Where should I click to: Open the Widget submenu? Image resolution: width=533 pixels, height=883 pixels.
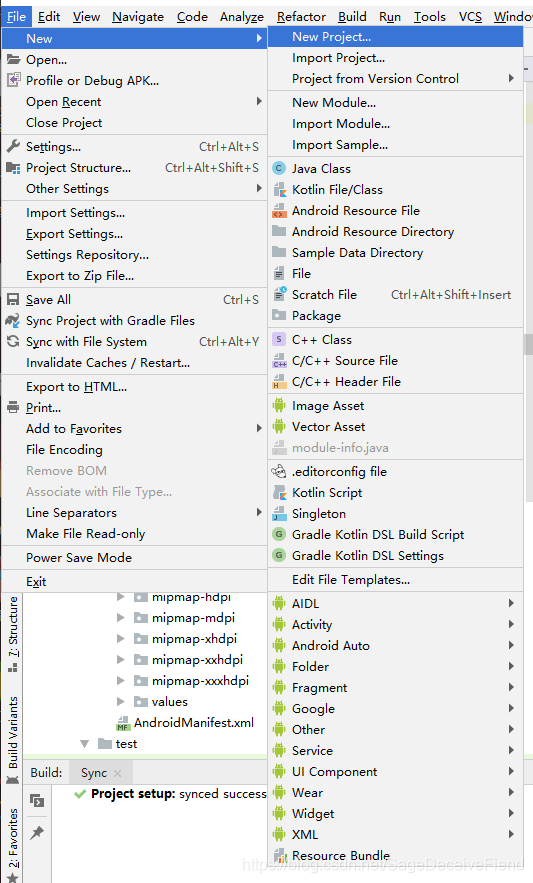pos(396,814)
